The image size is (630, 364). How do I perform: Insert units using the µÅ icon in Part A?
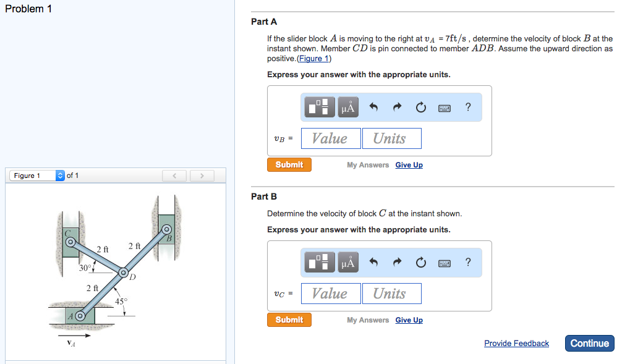(x=347, y=107)
